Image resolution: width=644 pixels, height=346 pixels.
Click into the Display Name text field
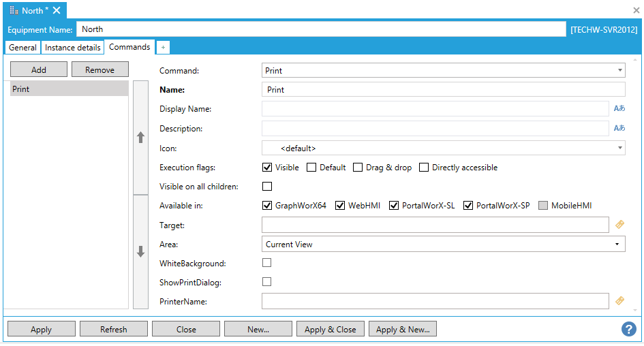pos(435,109)
